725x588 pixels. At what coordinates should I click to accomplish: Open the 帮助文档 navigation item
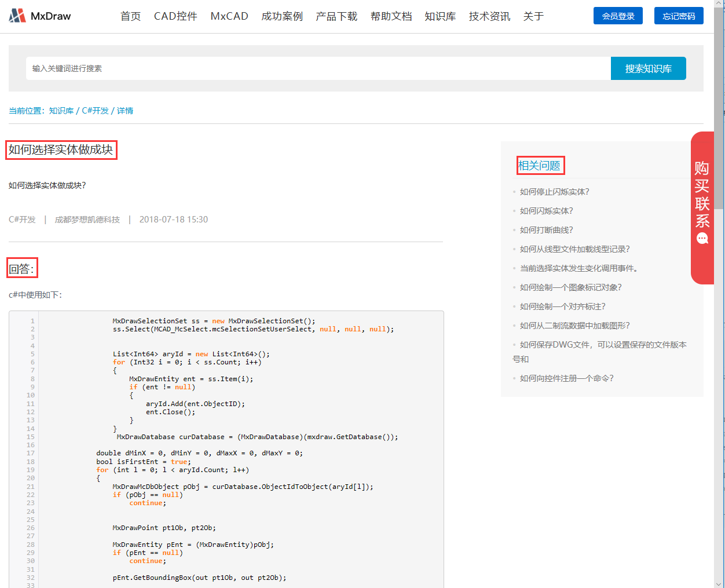click(x=391, y=16)
